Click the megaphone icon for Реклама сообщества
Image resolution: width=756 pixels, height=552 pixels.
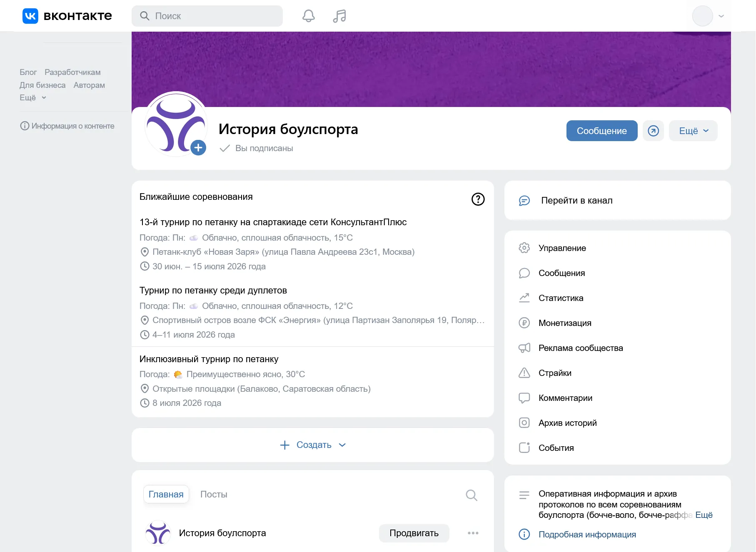(x=524, y=348)
